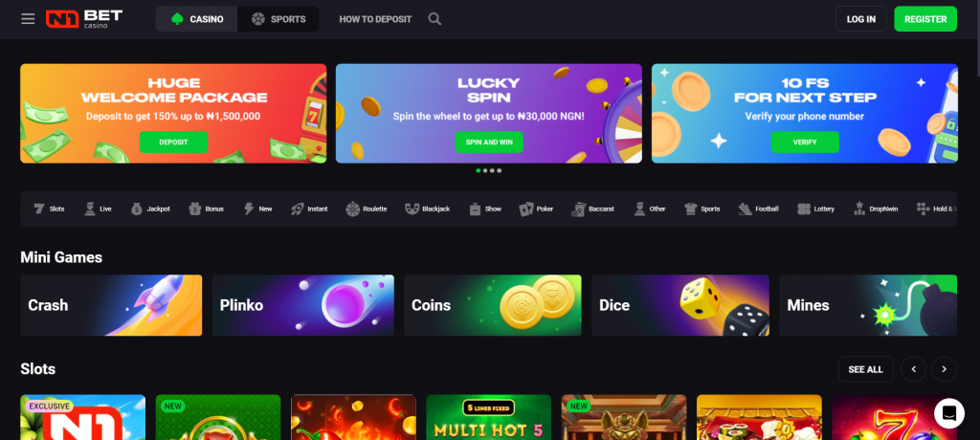Click the green Register button
980x440 pixels.
pyautogui.click(x=925, y=19)
